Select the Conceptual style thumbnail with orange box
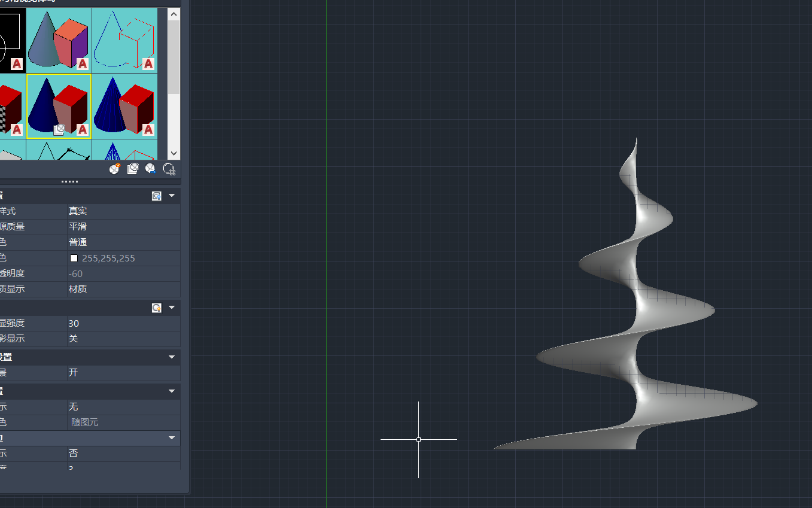812x508 pixels. [59, 40]
